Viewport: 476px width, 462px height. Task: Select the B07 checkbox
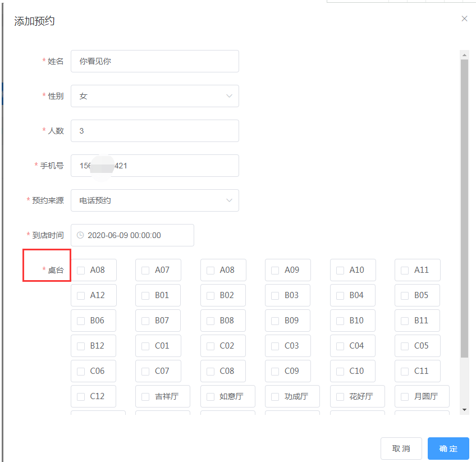tap(145, 321)
